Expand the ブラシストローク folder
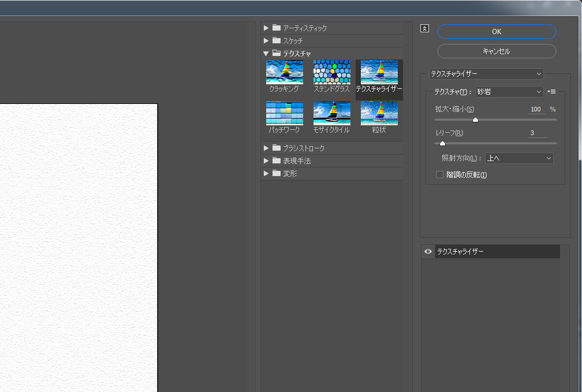Viewport: 582px width, 392px height. click(266, 148)
